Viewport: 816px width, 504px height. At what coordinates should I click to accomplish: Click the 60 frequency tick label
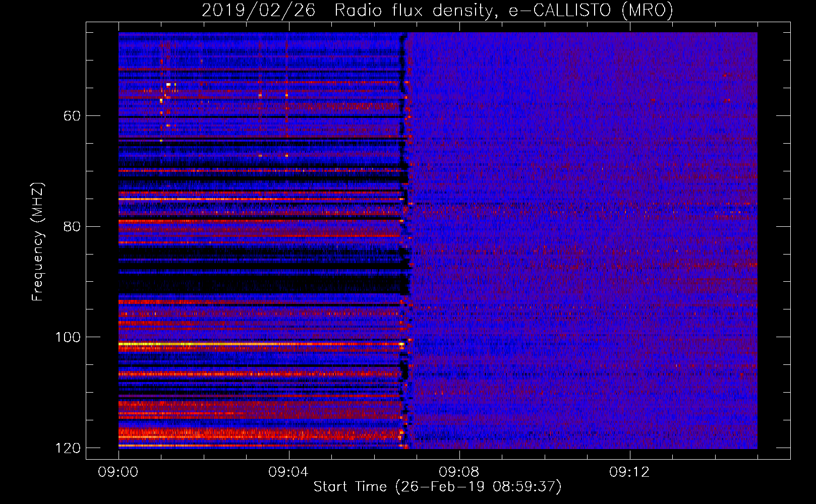pyautogui.click(x=72, y=116)
